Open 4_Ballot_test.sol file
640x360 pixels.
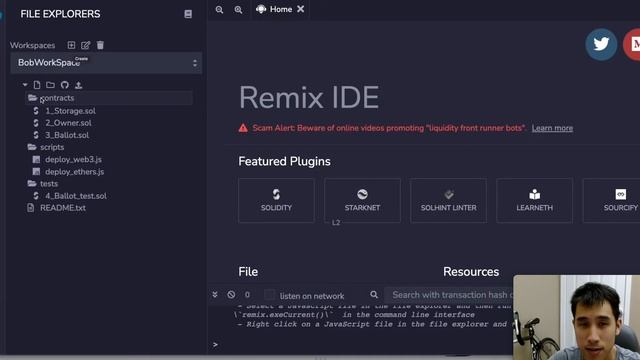click(76, 196)
